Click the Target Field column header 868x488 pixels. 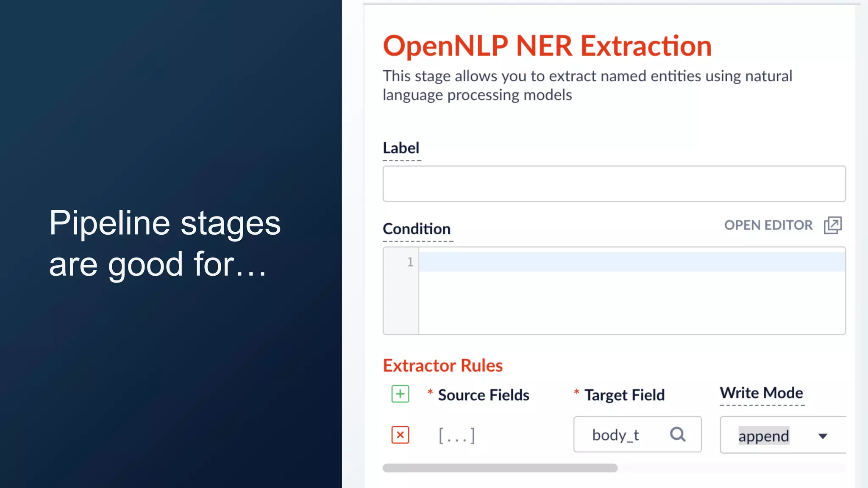(x=625, y=395)
